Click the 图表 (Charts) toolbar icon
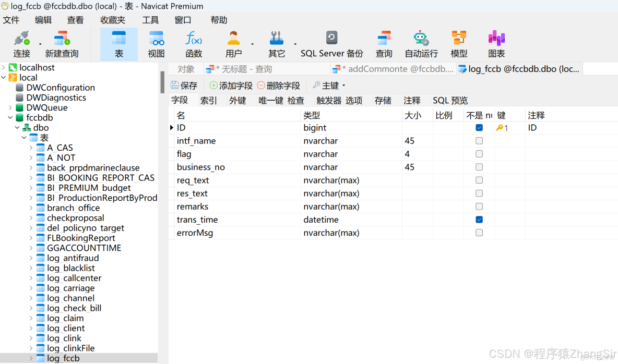Viewport: 618px width, 364px height. click(x=496, y=43)
